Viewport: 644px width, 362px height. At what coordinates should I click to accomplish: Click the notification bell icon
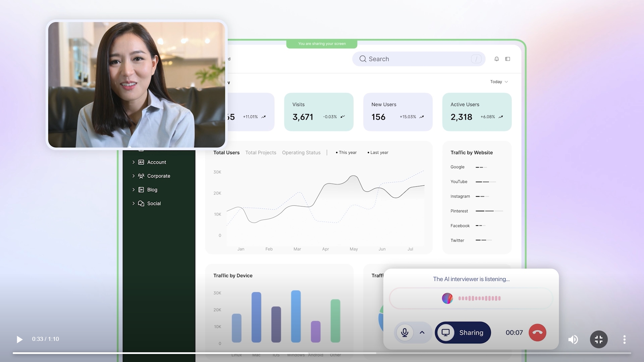coord(496,59)
